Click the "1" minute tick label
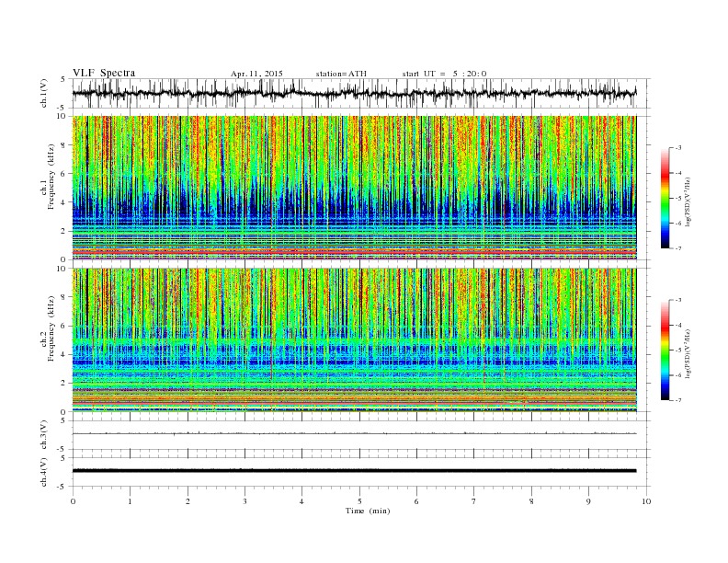Image resolution: width=728 pixels, height=563 pixels. click(130, 501)
